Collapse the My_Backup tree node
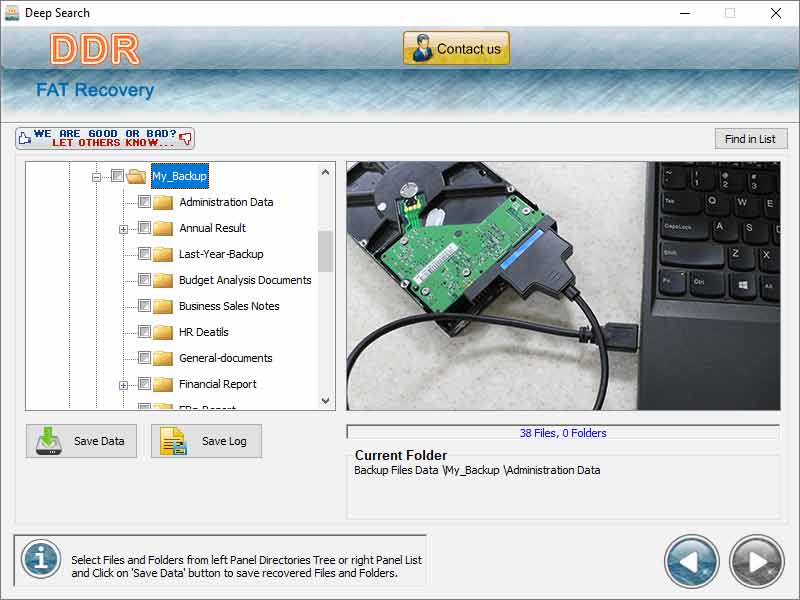 [97, 176]
